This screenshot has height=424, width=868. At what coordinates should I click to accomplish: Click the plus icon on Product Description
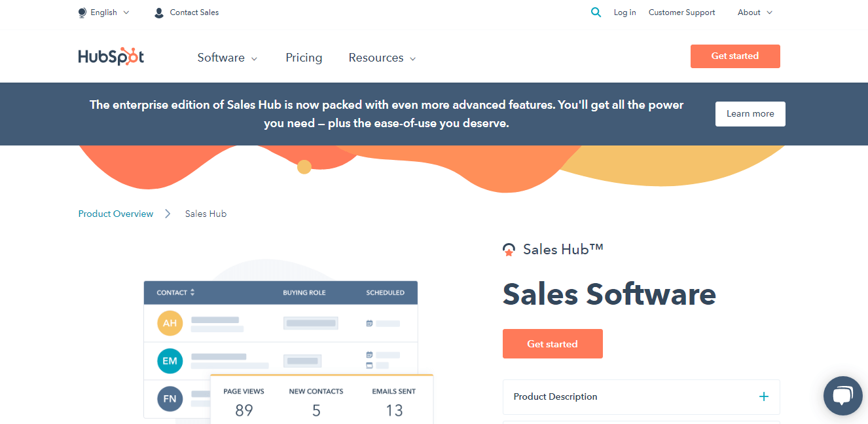coord(763,396)
